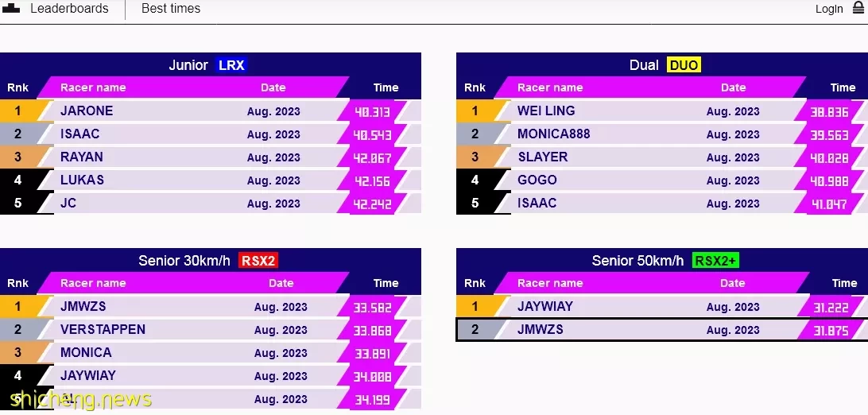The height and width of the screenshot is (415, 868).
Task: Select the highlighted JMWZS row in Senior 50km/h
Action: (x=662, y=330)
